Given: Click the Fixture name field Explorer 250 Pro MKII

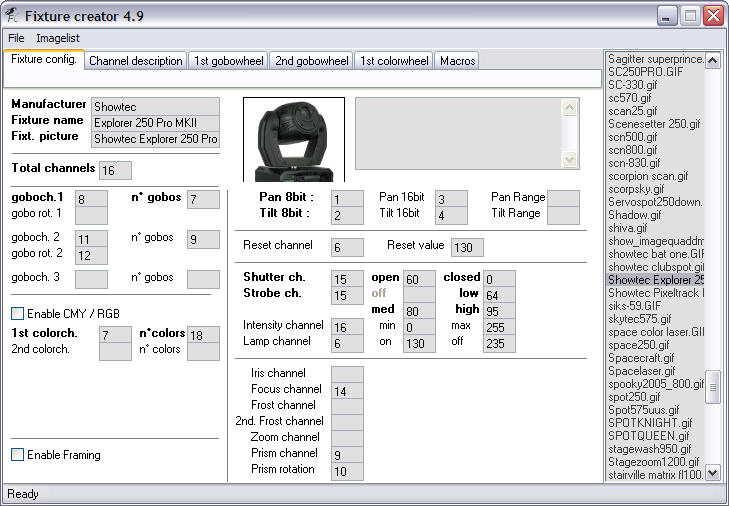Looking at the screenshot, I should (x=155, y=123).
